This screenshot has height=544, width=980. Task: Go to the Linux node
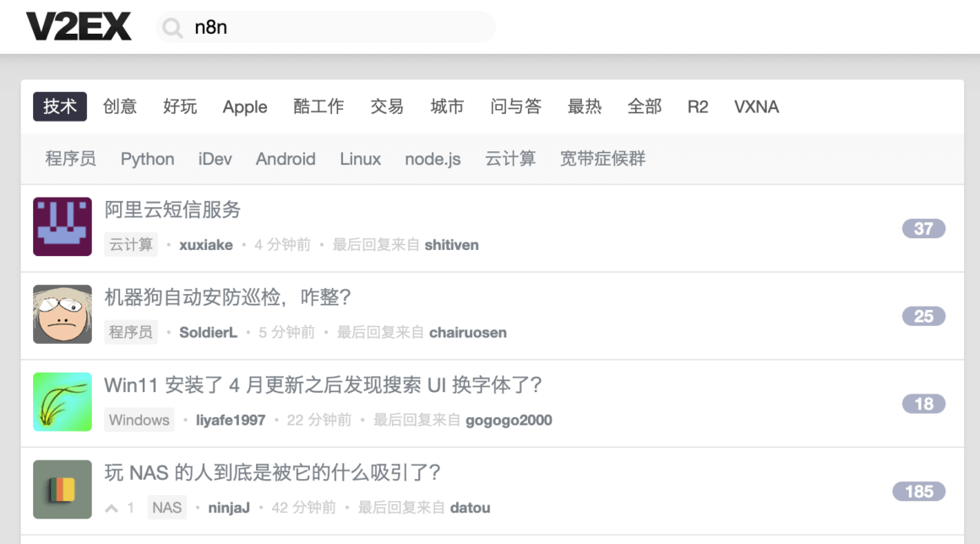(x=361, y=160)
